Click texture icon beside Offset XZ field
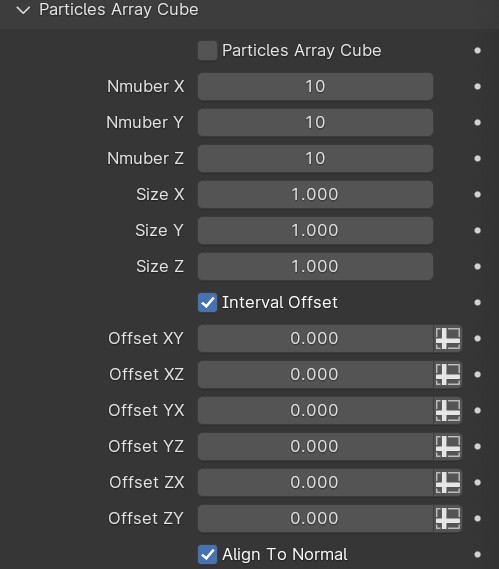 [448, 374]
